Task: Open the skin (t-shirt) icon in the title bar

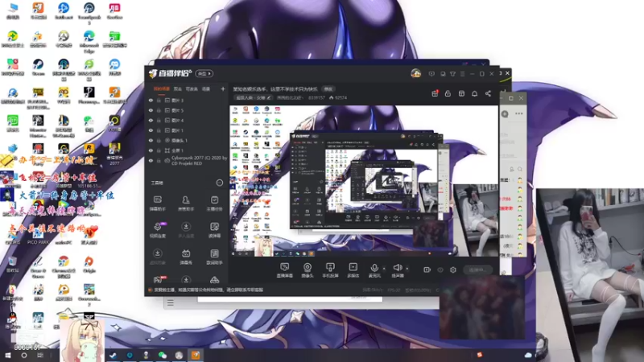Action: point(452,74)
